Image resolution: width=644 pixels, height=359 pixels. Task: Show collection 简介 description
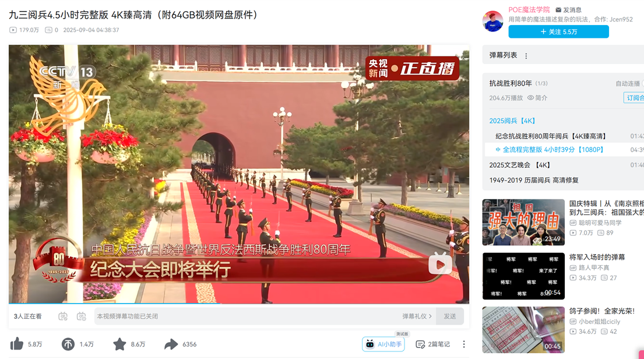(537, 98)
